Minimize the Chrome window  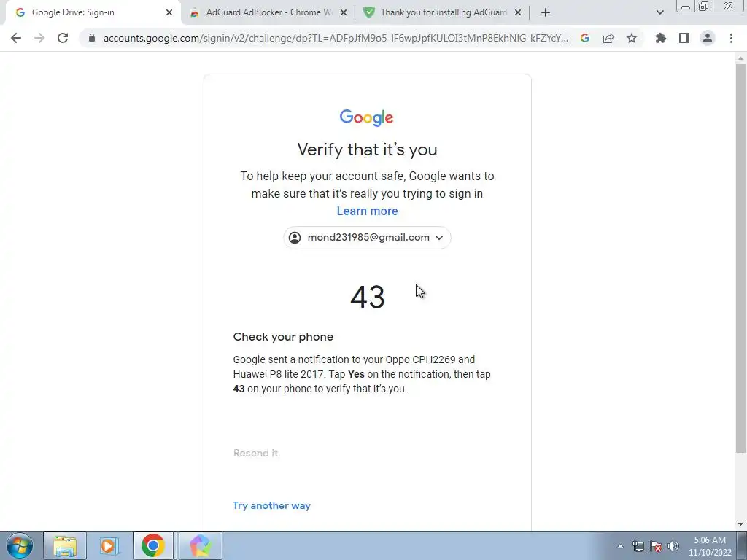686,7
